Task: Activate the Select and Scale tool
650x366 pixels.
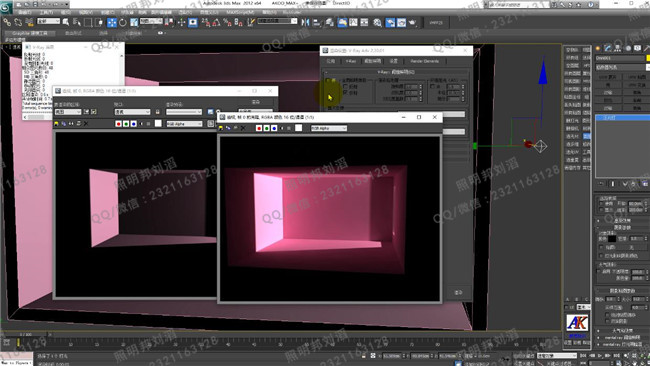Action: [134, 22]
